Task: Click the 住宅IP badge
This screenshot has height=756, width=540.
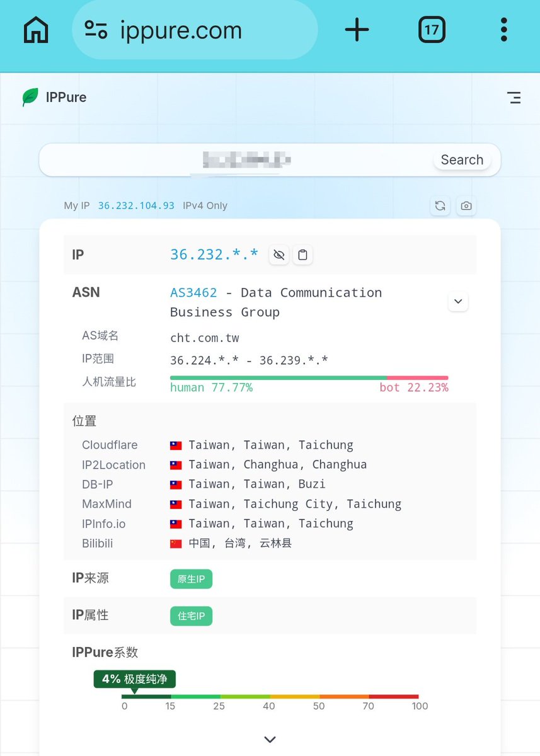Action: pos(191,616)
